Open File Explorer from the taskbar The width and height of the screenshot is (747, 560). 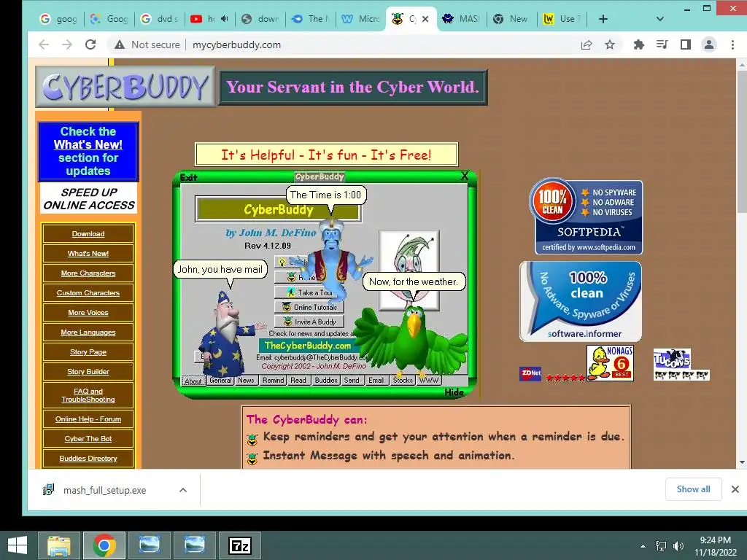pos(60,545)
